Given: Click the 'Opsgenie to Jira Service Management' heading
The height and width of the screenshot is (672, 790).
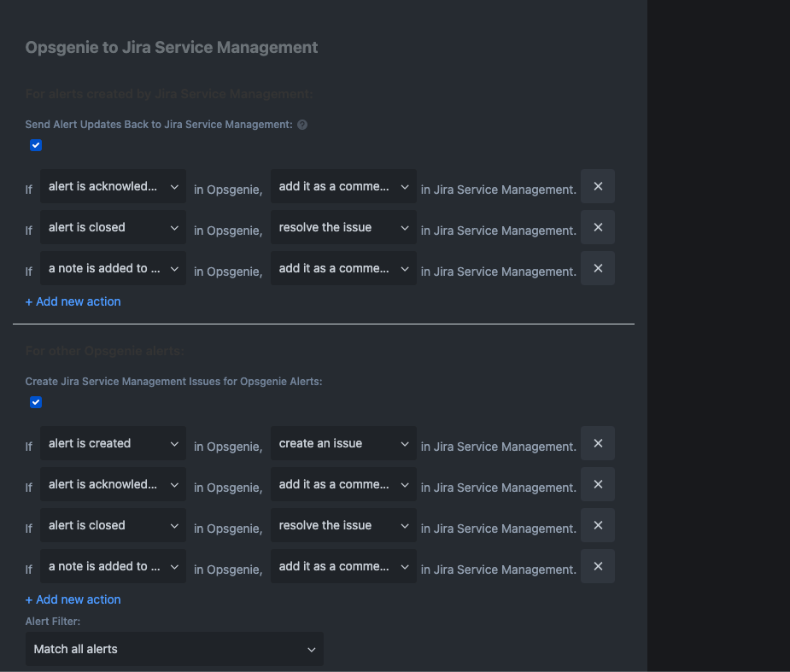Looking at the screenshot, I should (x=172, y=47).
